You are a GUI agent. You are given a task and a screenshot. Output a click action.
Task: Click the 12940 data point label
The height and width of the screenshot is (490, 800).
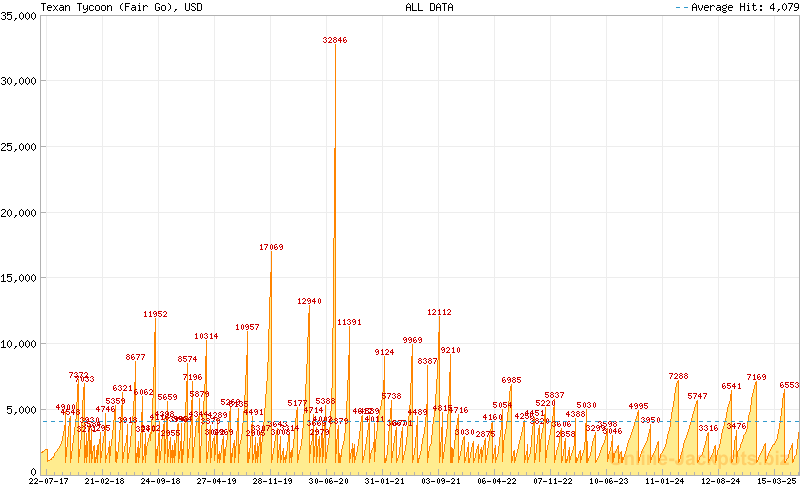point(309,301)
